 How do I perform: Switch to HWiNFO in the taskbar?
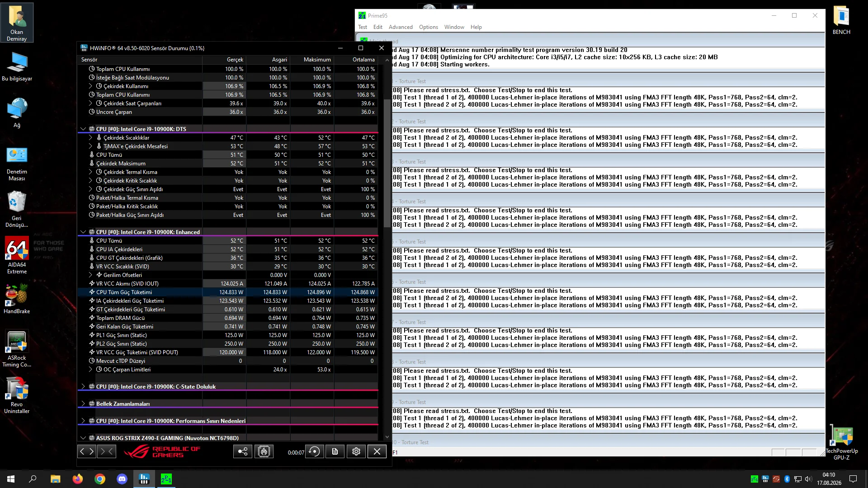tap(144, 479)
